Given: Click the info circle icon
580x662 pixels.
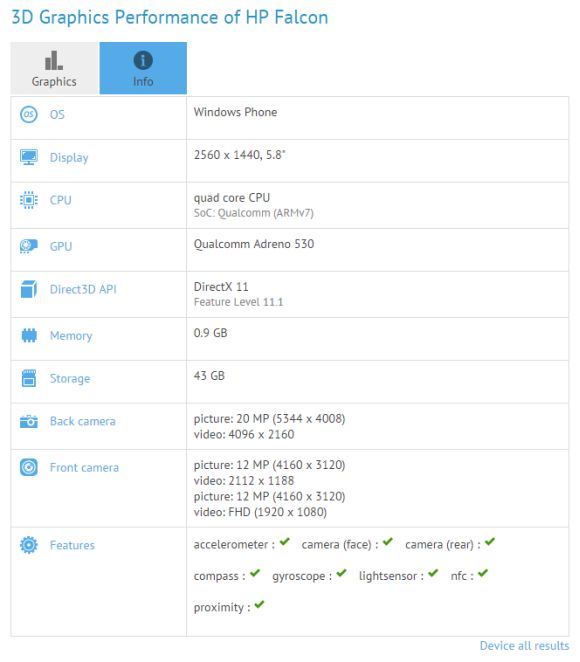Looking at the screenshot, I should [x=143, y=60].
